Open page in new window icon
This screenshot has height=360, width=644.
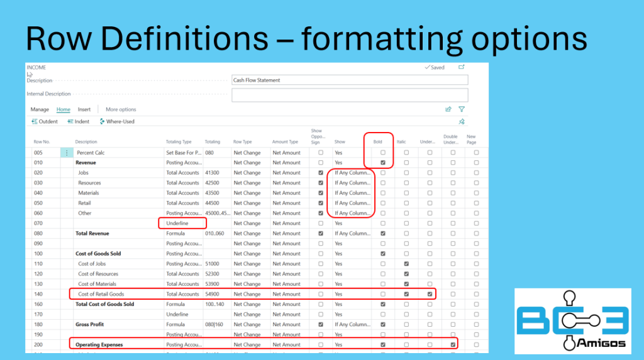462,67
